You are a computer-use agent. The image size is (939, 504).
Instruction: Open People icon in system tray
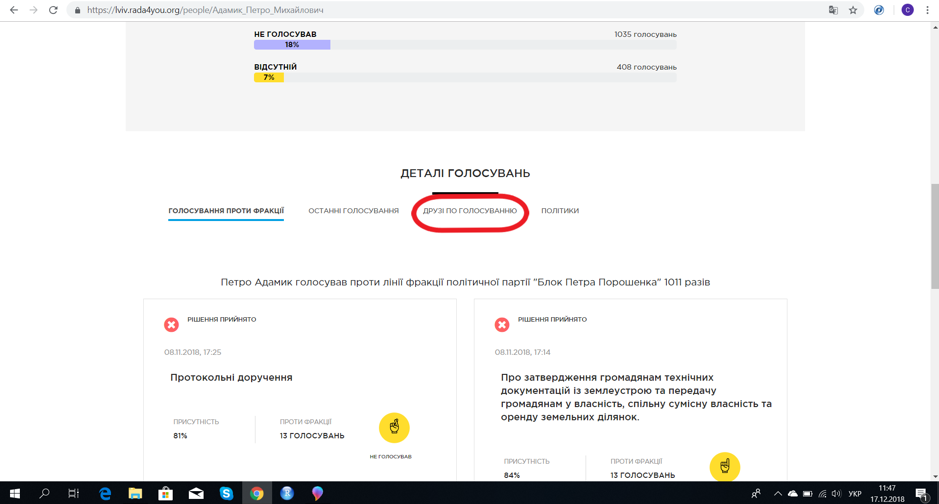756,494
